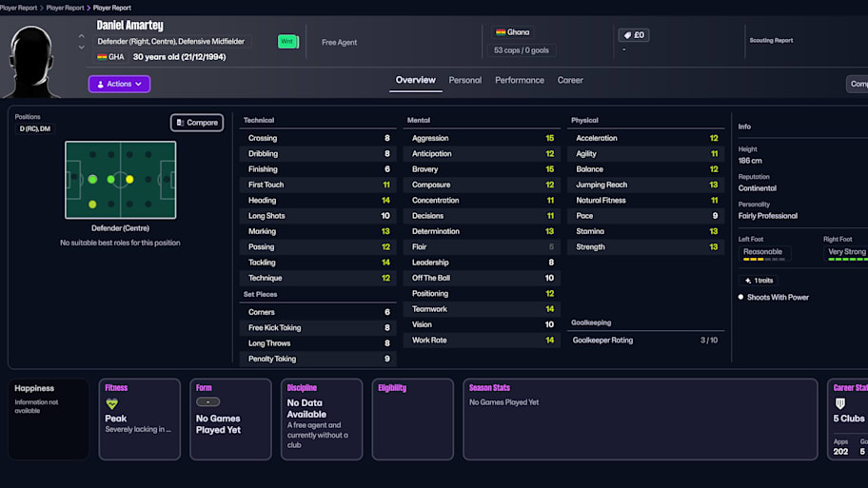Open the Scouting Report section
Image resolution: width=868 pixels, height=488 pixels.
pyautogui.click(x=771, y=40)
